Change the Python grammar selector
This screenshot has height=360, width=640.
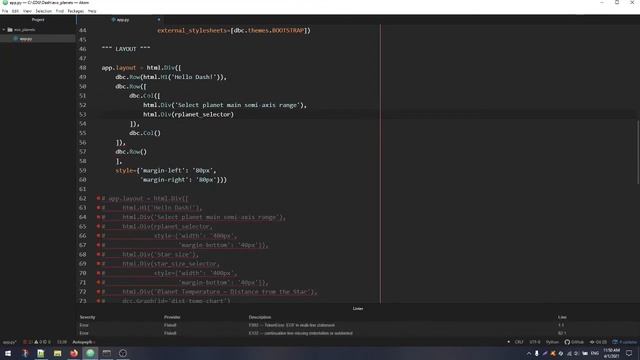(x=552, y=342)
